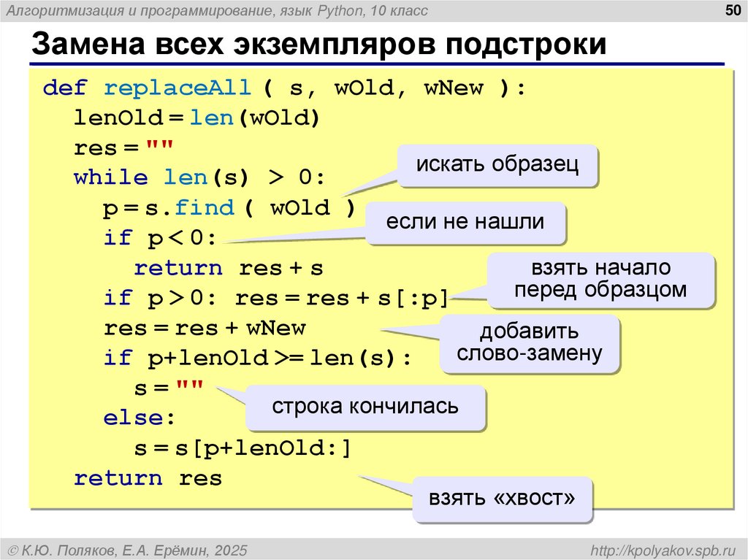Screen dimensions: 748x560
Task: Click the replaceAll function name
Action: (x=178, y=88)
